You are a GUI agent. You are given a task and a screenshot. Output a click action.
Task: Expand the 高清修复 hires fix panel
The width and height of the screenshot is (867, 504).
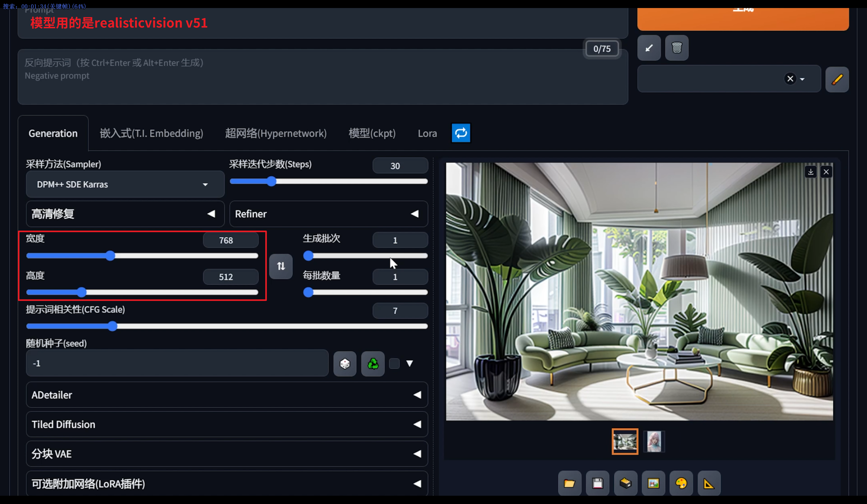tap(125, 214)
